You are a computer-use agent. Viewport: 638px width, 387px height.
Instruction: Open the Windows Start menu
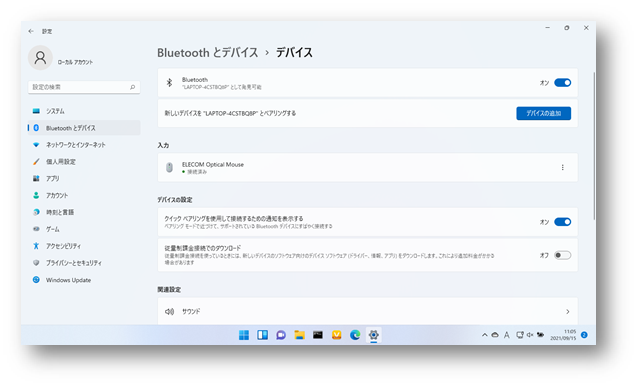pos(244,335)
